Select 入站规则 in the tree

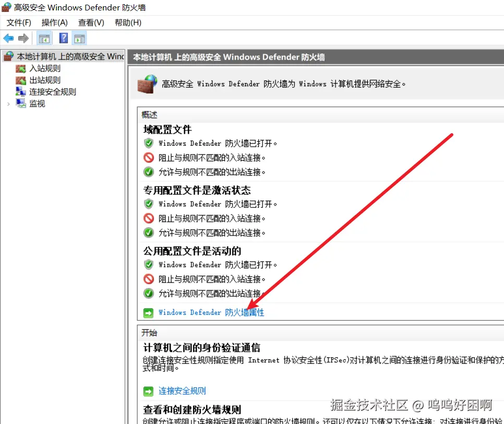[x=45, y=68]
